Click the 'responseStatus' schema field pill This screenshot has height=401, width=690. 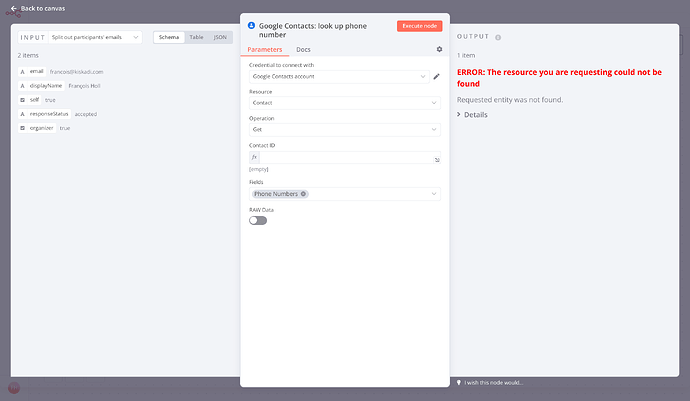[44, 114]
